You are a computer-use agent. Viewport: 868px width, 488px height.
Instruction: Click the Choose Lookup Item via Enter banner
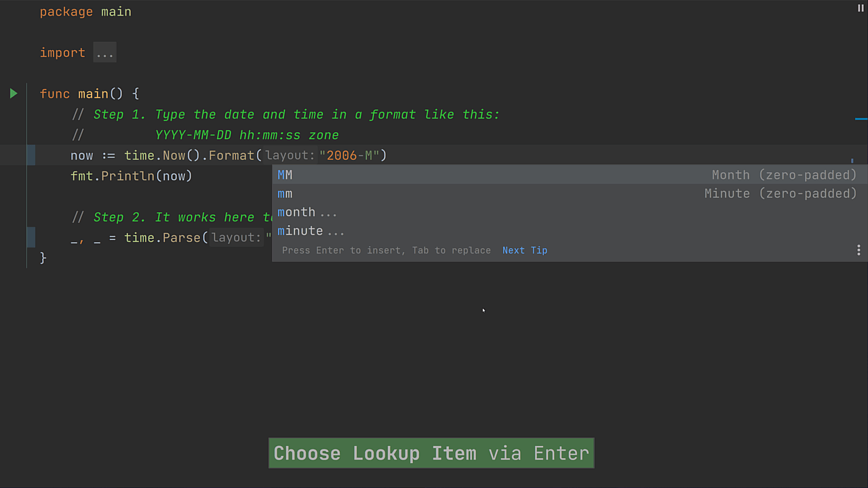click(x=431, y=453)
